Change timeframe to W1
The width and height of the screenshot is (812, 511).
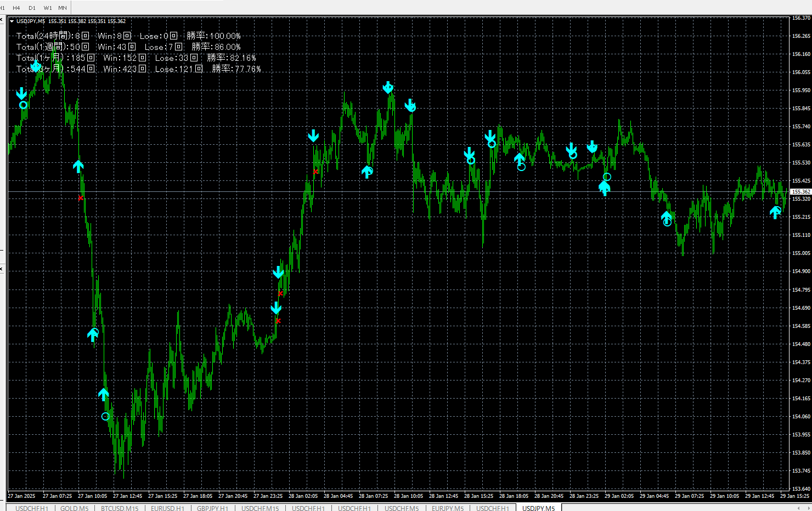(48, 8)
